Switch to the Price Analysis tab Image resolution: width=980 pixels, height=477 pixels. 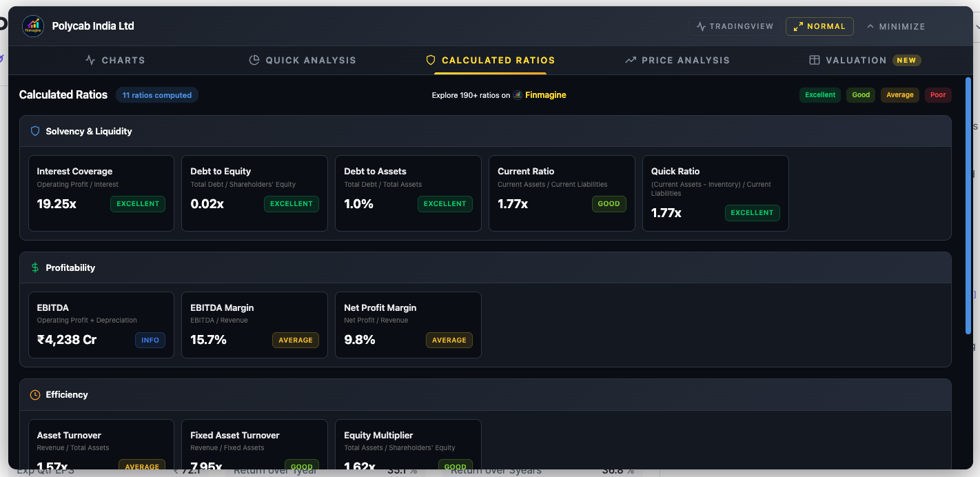point(677,60)
